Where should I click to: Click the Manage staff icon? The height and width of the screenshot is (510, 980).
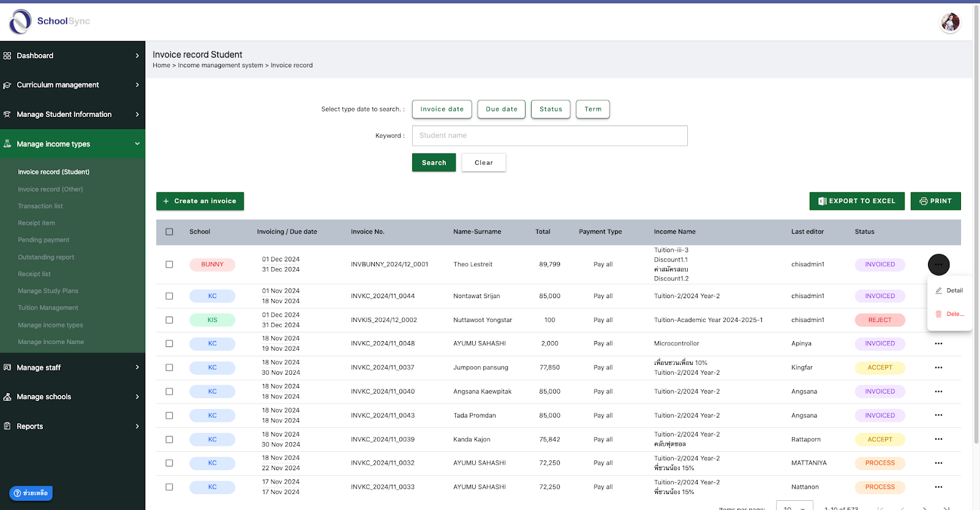click(7, 367)
